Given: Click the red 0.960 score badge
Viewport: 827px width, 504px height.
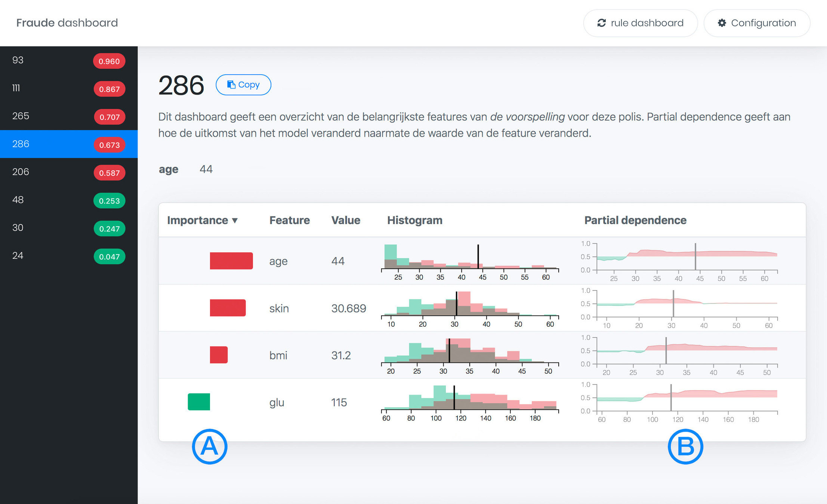Looking at the screenshot, I should pos(109,61).
